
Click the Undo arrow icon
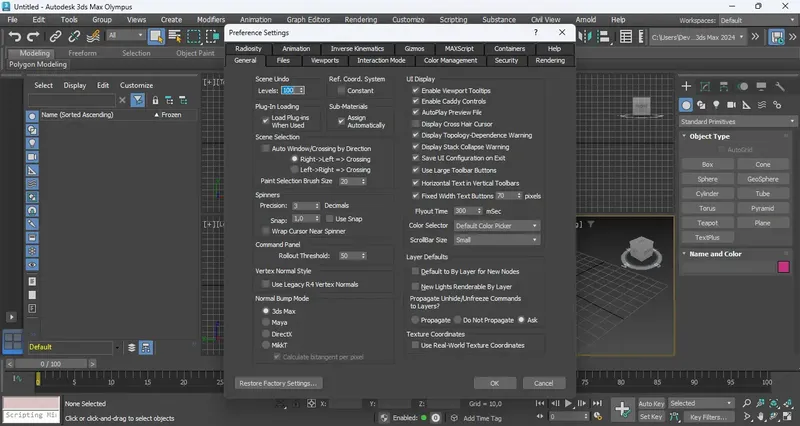pos(14,36)
